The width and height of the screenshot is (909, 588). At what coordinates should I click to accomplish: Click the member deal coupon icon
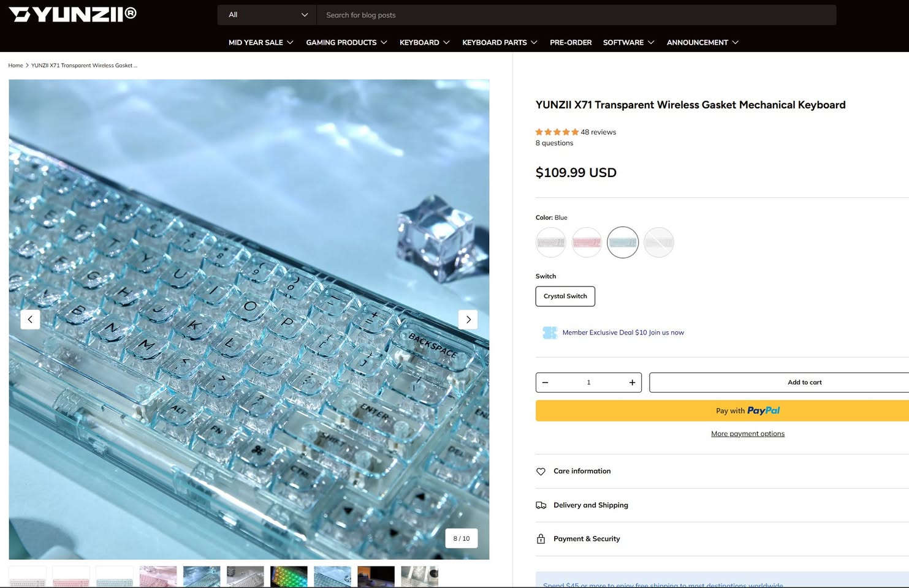550,333
